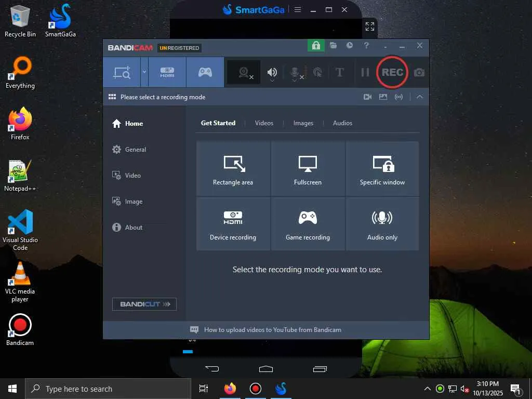Open Task View on taskbar
This screenshot has height=399, width=532.
pyautogui.click(x=204, y=389)
